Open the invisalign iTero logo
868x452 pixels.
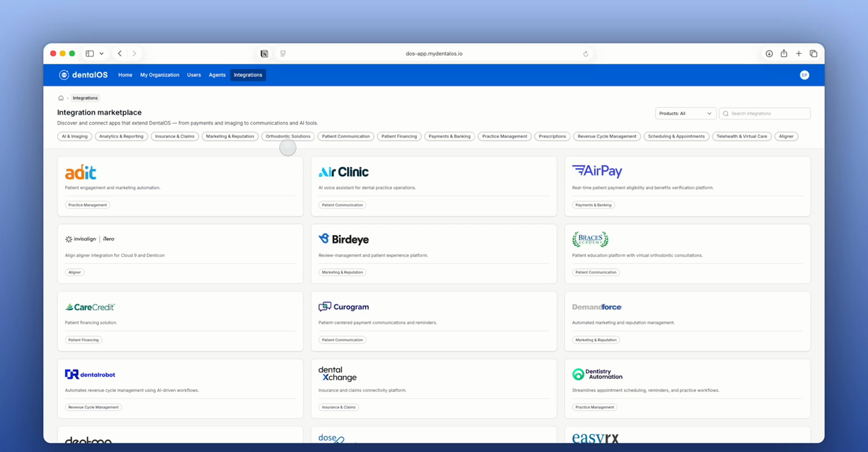(x=90, y=239)
